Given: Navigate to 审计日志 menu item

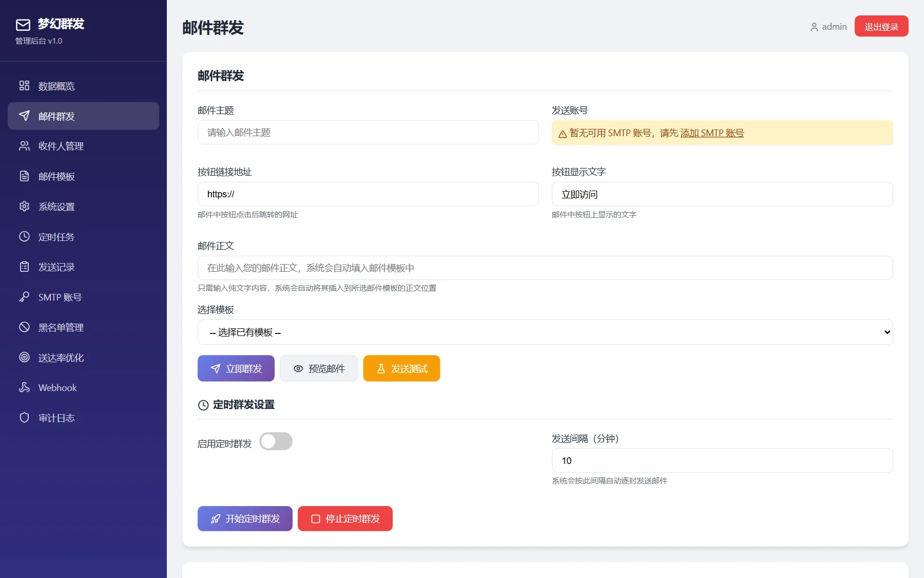Looking at the screenshot, I should [83, 418].
